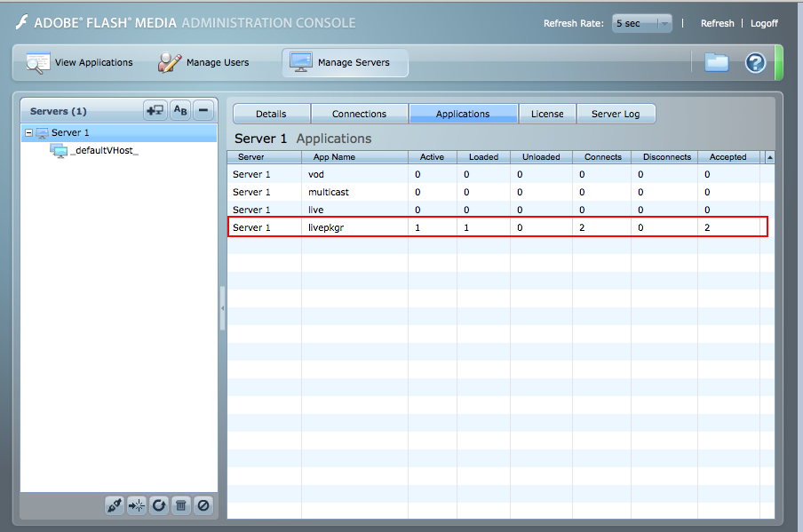Switch to the Server Log tab

616,114
